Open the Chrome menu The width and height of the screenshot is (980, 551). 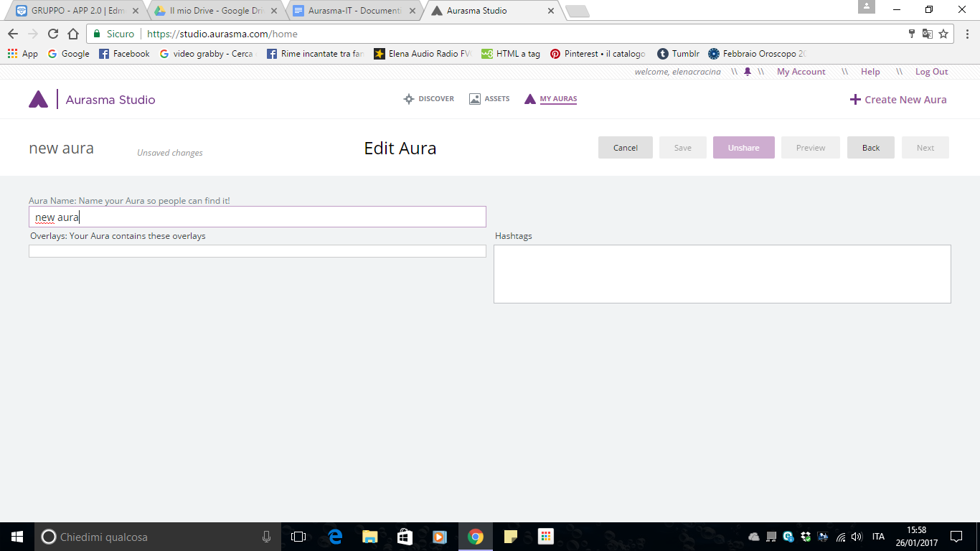tap(966, 34)
